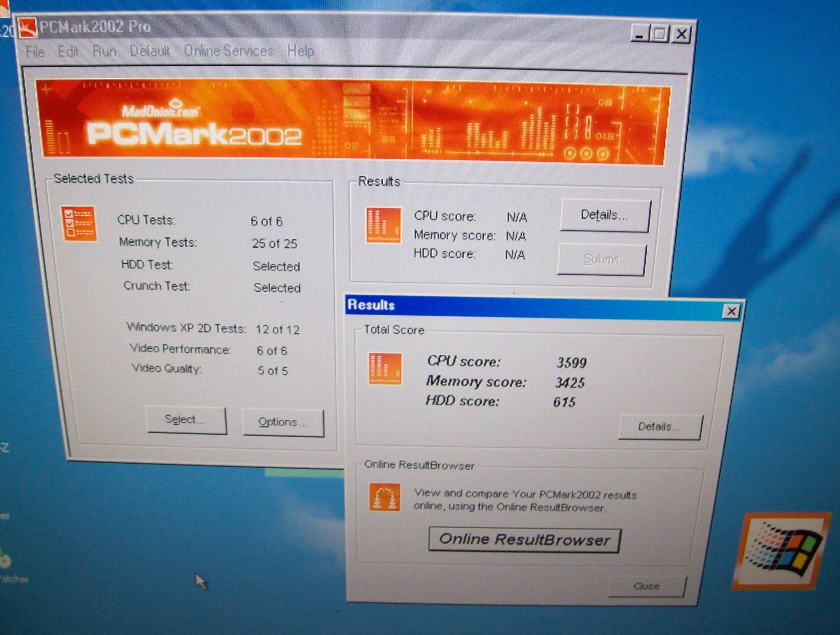Image resolution: width=840 pixels, height=635 pixels.
Task: Click the 'Crunch Test:' label
Action: 156,286
